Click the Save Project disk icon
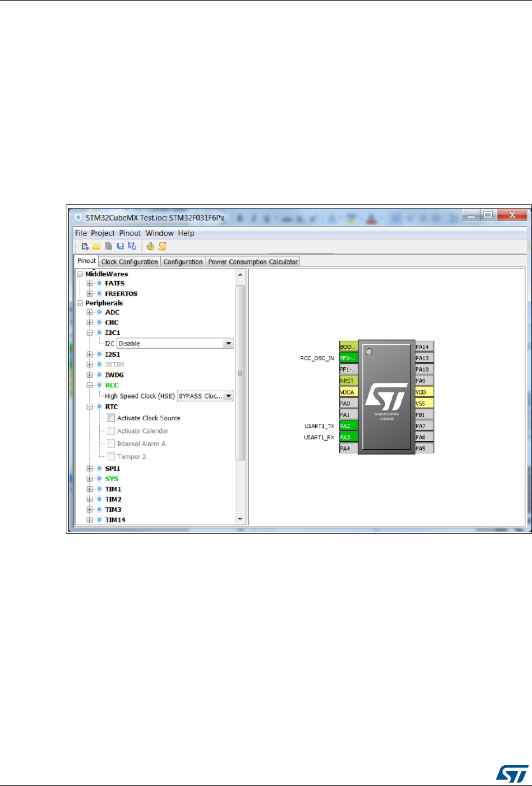532x786 pixels. pos(121,246)
